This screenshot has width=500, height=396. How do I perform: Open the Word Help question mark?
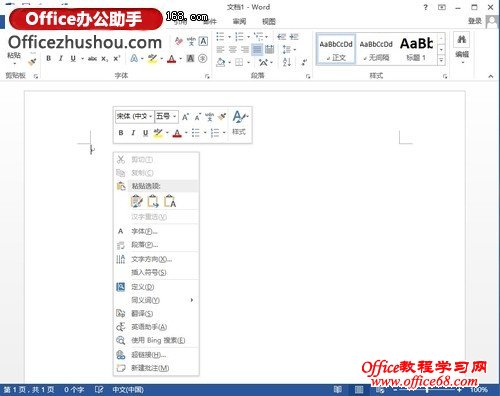pyautogui.click(x=425, y=7)
